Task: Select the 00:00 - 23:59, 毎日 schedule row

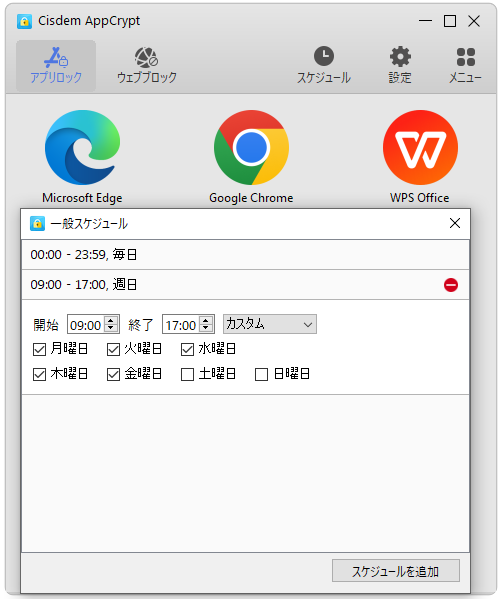Action: click(x=246, y=254)
